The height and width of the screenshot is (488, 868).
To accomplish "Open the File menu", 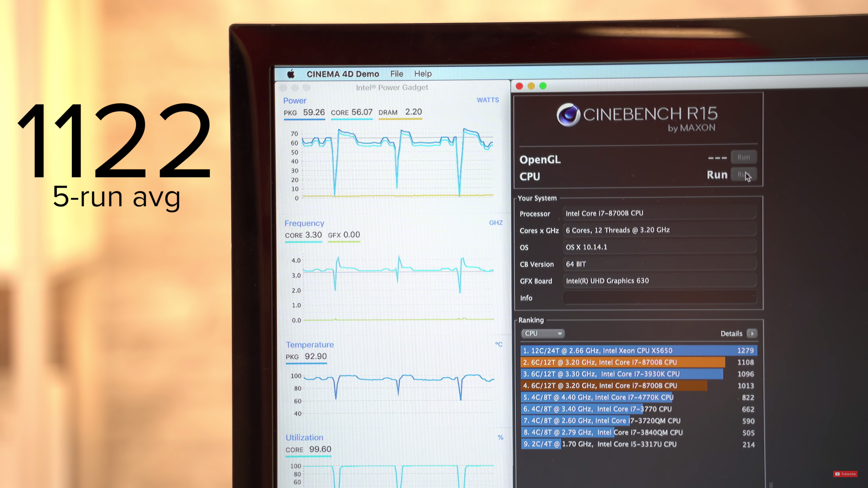I will [396, 74].
